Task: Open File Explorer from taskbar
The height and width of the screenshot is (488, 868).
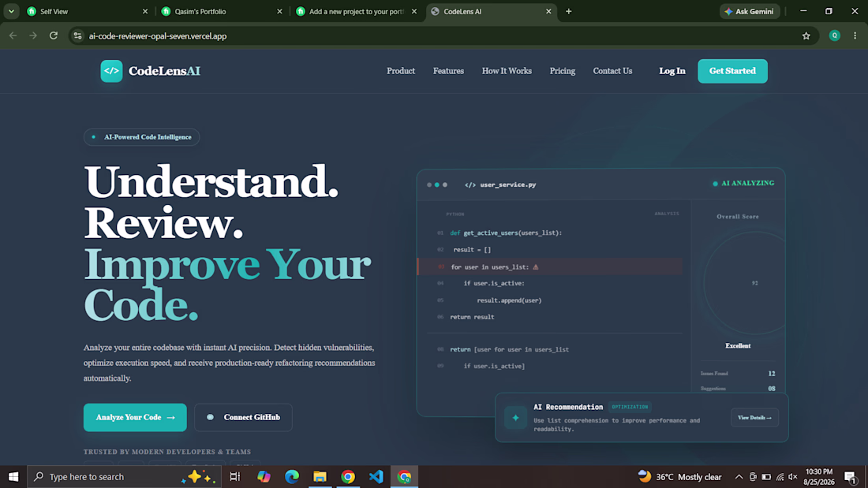Action: 320,476
